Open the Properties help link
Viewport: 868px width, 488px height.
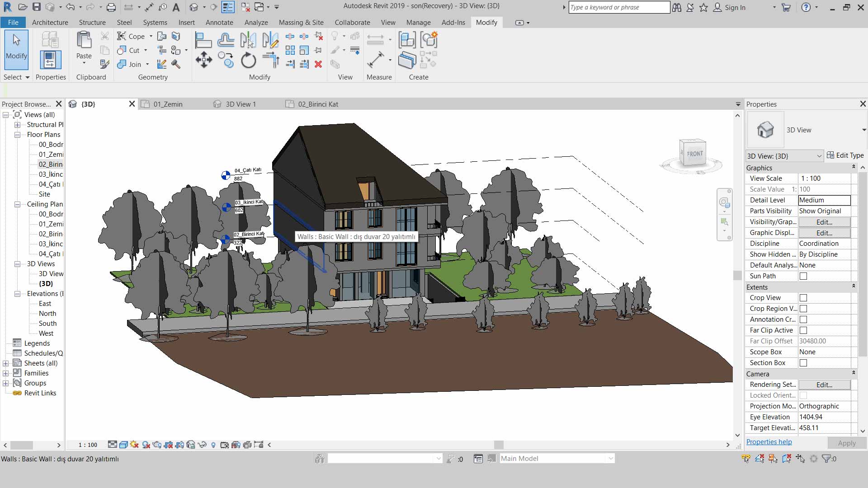click(769, 442)
